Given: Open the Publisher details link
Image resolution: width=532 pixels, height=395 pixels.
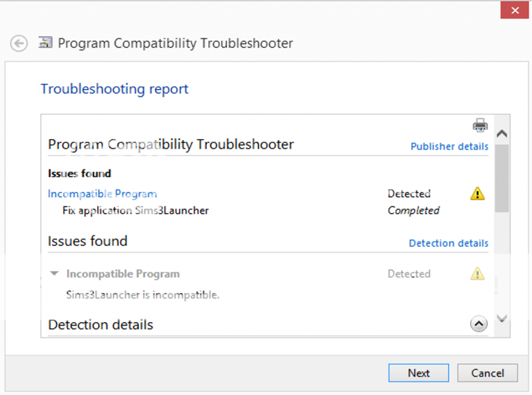Looking at the screenshot, I should 449,147.
